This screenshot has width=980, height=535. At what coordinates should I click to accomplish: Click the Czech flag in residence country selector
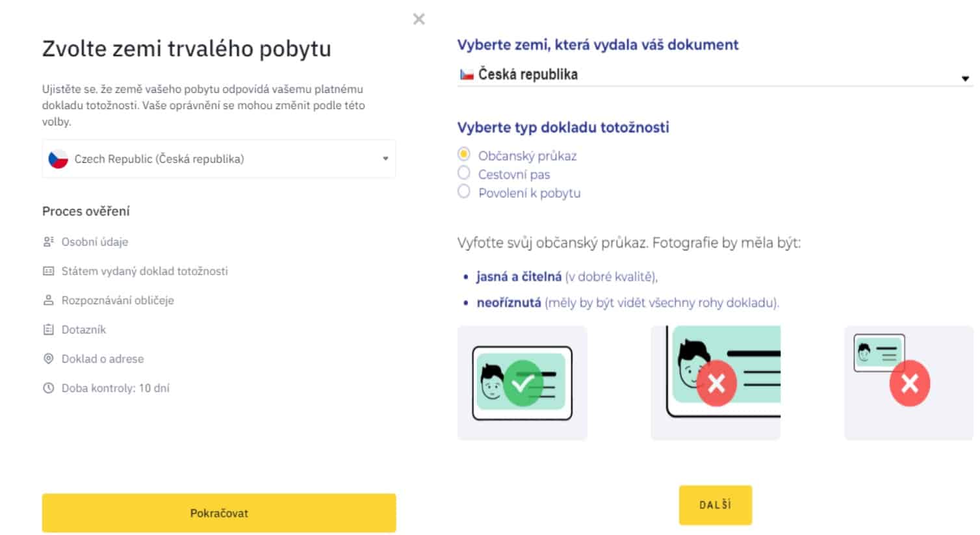pyautogui.click(x=58, y=159)
